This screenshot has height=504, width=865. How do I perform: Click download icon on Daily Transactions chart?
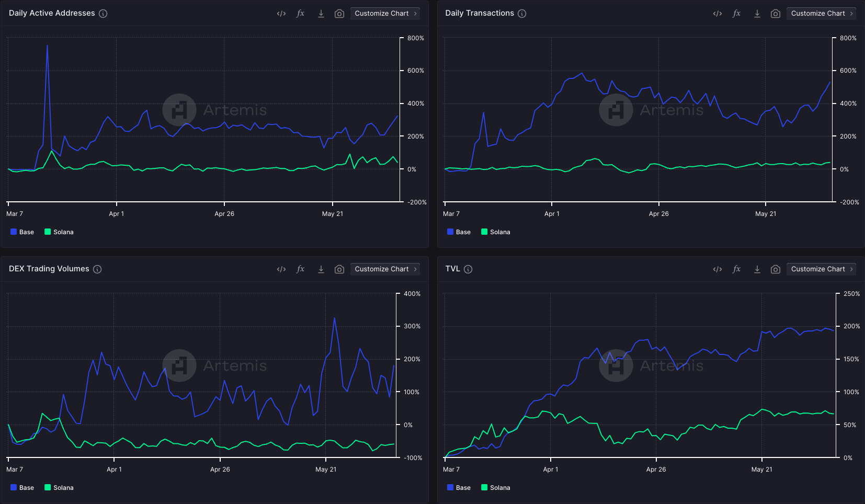tap(757, 14)
